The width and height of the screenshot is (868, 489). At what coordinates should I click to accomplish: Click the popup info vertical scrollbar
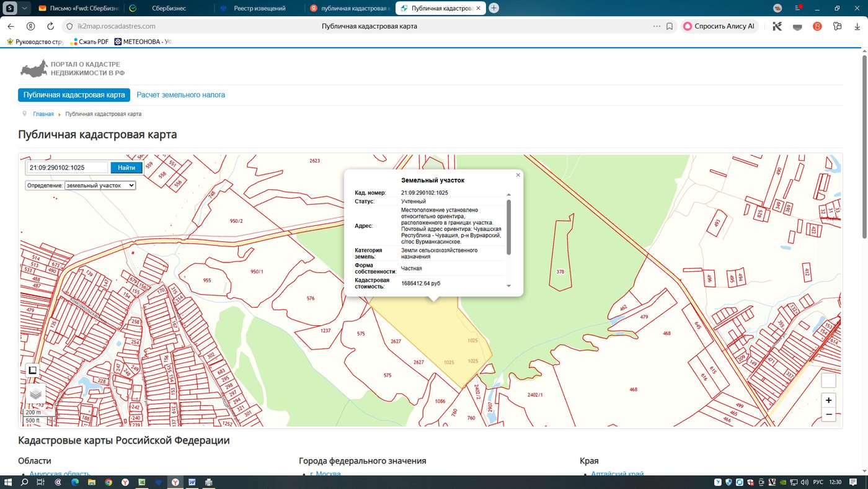pyautogui.click(x=509, y=227)
